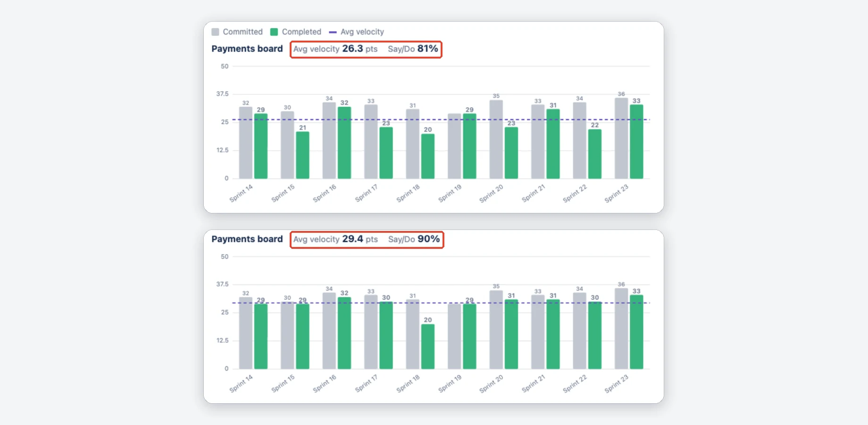This screenshot has width=868, height=425.
Task: Click Sprint 16 axis label in 90% chart
Action: [325, 383]
